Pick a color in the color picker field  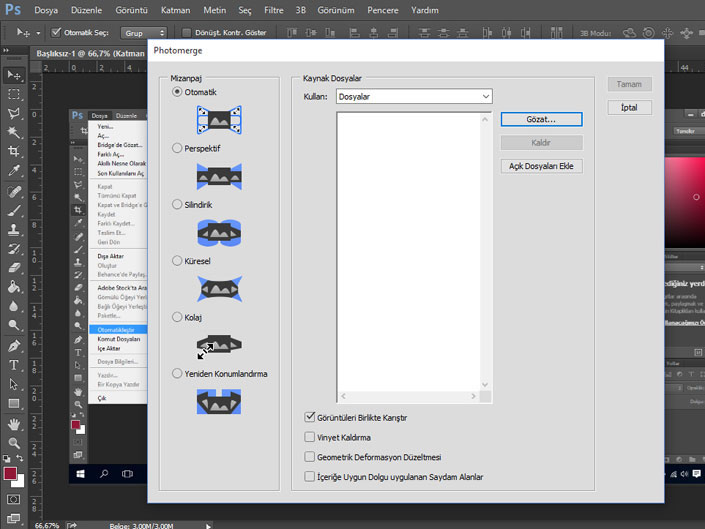point(685,202)
